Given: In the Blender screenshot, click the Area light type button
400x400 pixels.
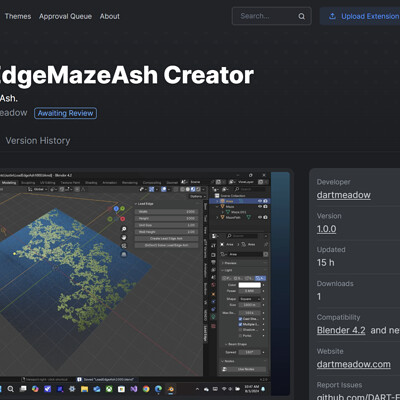Looking at the screenshot, I should (x=260, y=278).
